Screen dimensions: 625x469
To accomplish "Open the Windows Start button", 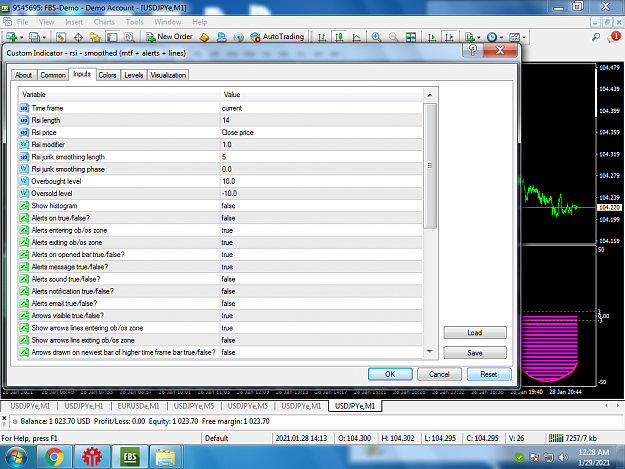I will tap(16, 457).
